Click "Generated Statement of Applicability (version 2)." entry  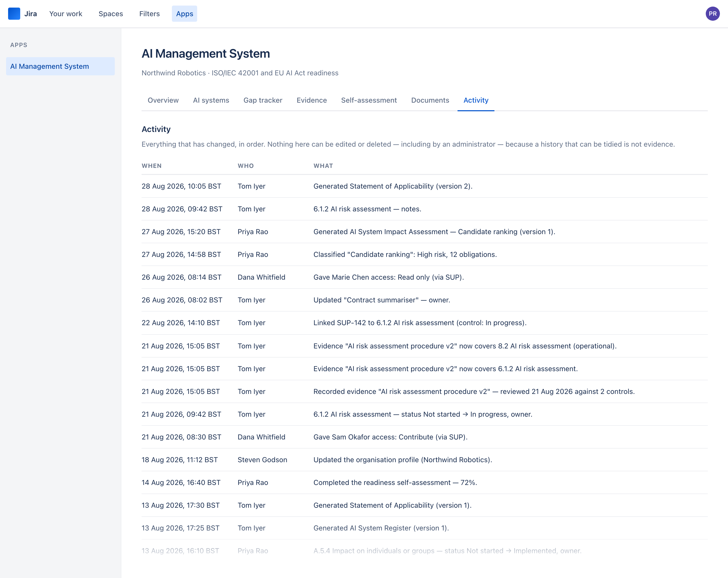pos(393,186)
